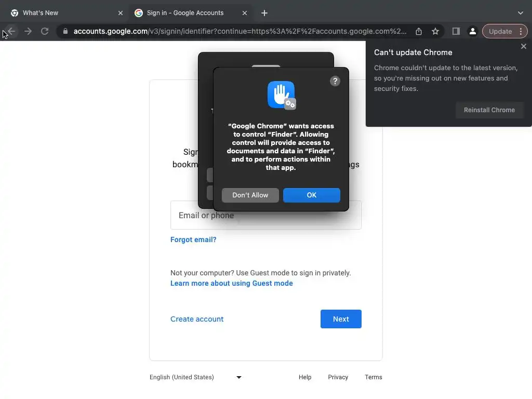This screenshot has width=532, height=399.
Task: Open the Terms footer link
Action: (373, 377)
